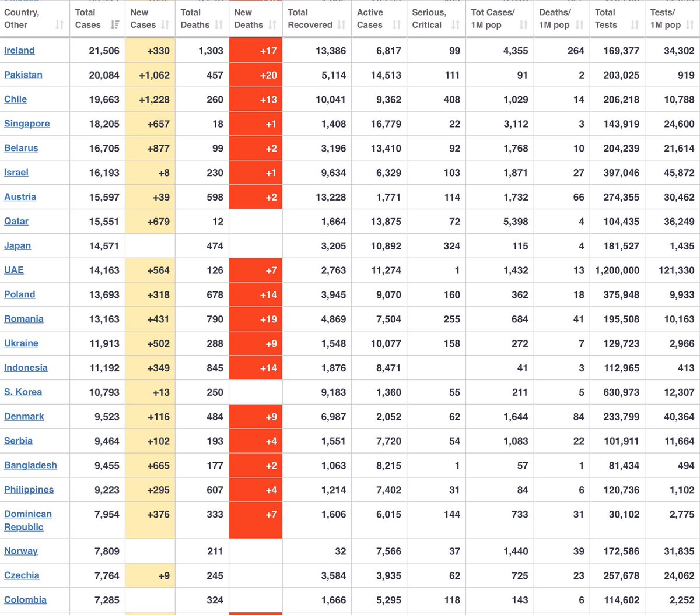The image size is (700, 615).
Task: Open the Denmark country link
Action: coord(24,417)
